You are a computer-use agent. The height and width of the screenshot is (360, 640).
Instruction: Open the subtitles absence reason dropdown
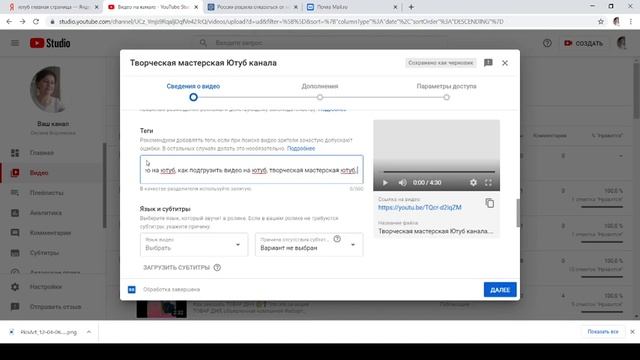tap(309, 244)
